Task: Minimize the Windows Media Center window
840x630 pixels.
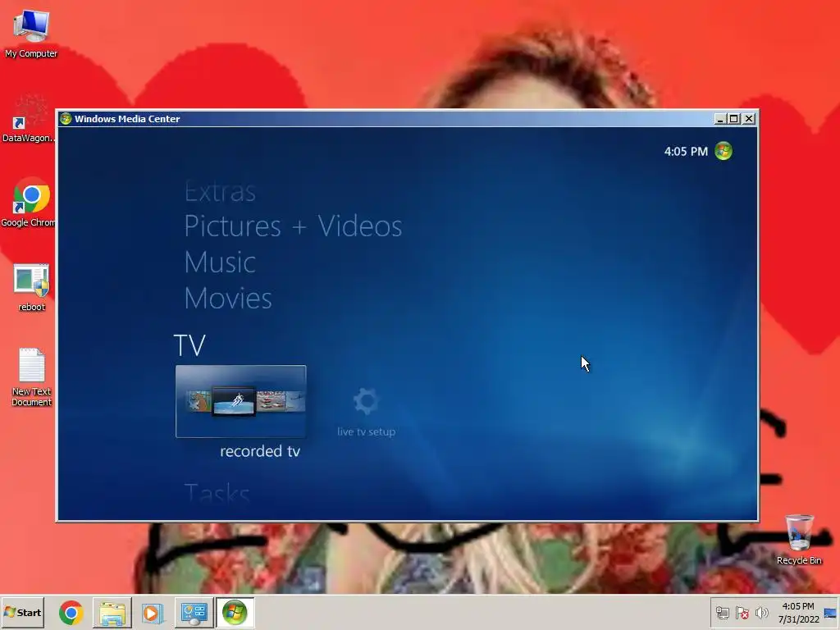Action: point(720,119)
